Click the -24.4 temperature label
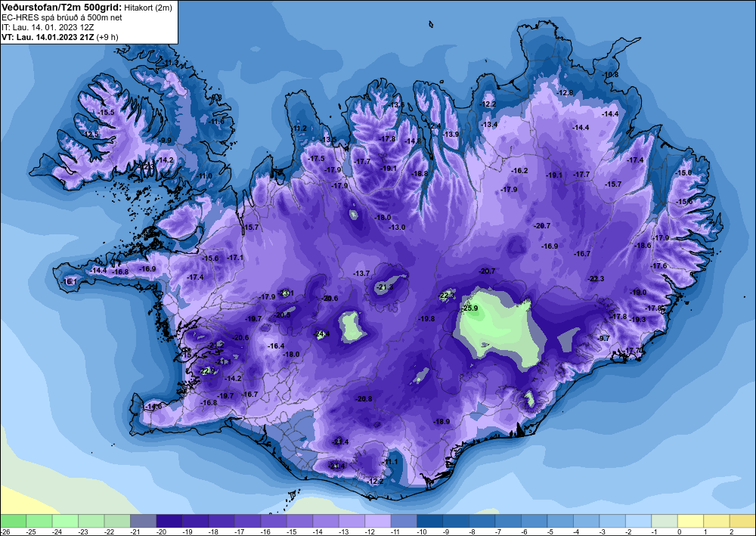Screen dimensions: 756x536 (x=322, y=333)
